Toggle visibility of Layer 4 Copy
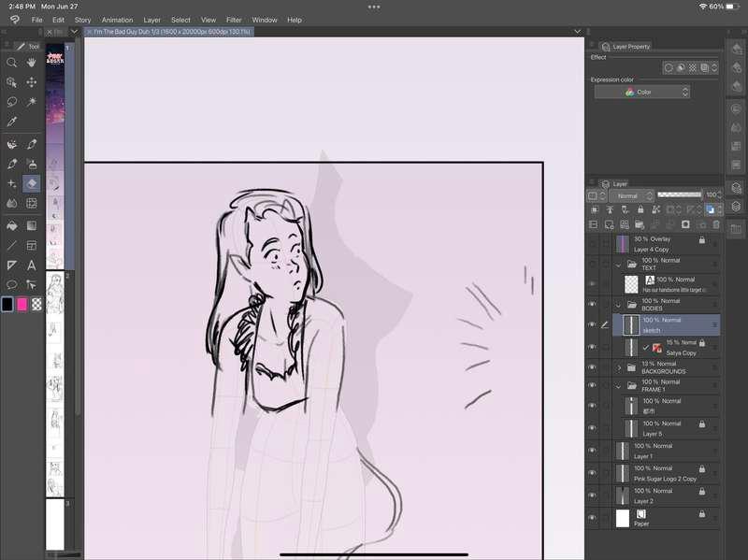 593,244
